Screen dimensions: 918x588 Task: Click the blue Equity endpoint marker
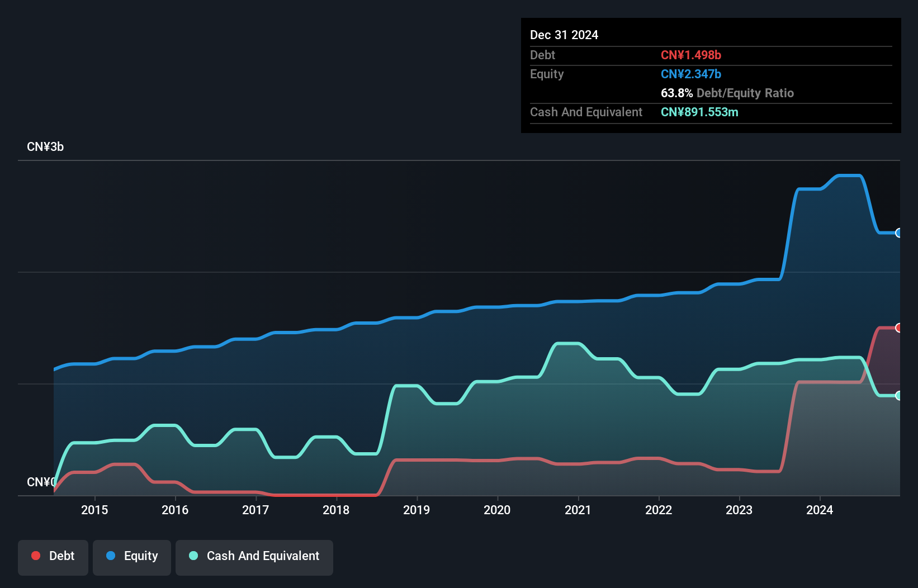(899, 233)
